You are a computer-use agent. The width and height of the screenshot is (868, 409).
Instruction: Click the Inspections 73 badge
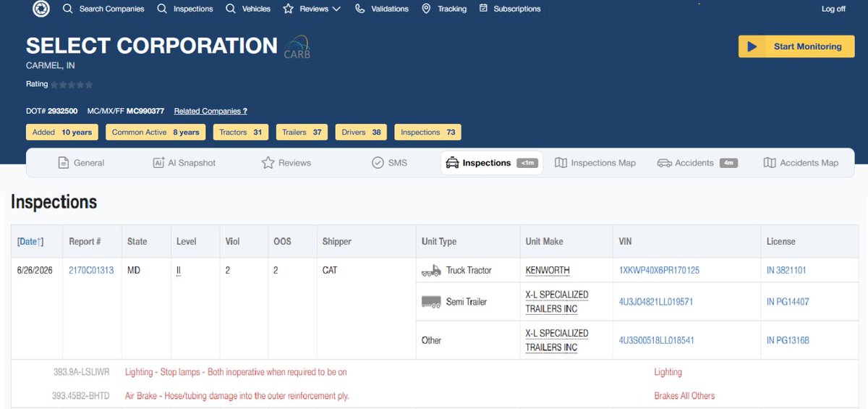pyautogui.click(x=427, y=132)
